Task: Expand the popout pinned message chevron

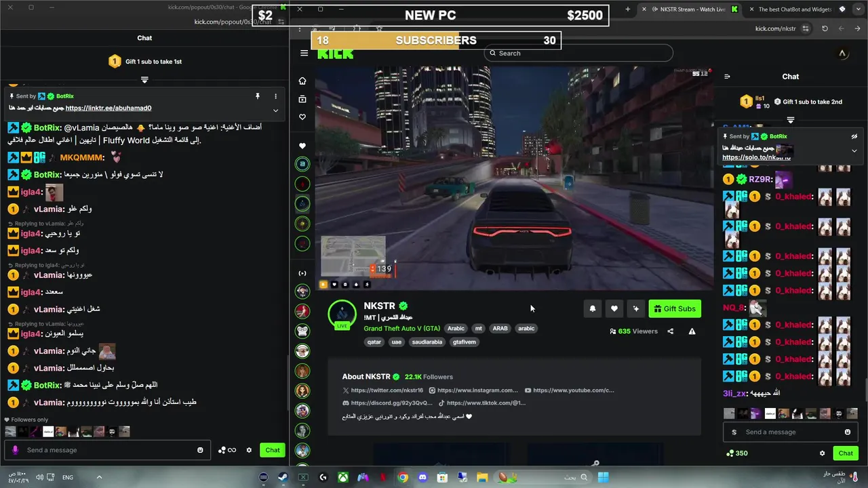Action: click(275, 110)
